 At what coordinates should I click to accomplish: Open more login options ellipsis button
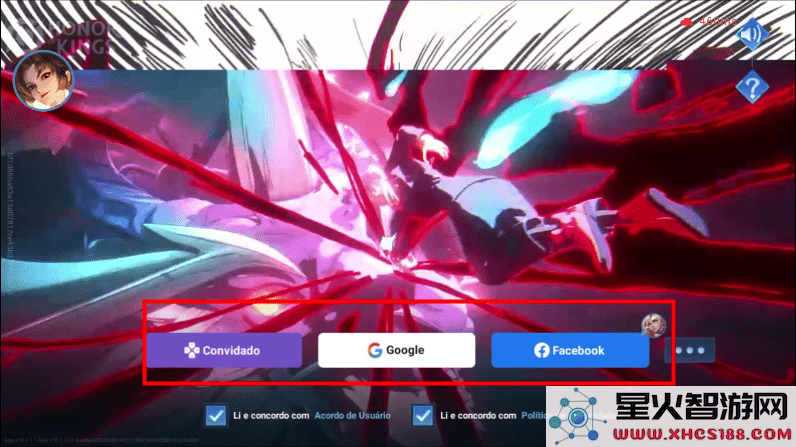coord(690,350)
